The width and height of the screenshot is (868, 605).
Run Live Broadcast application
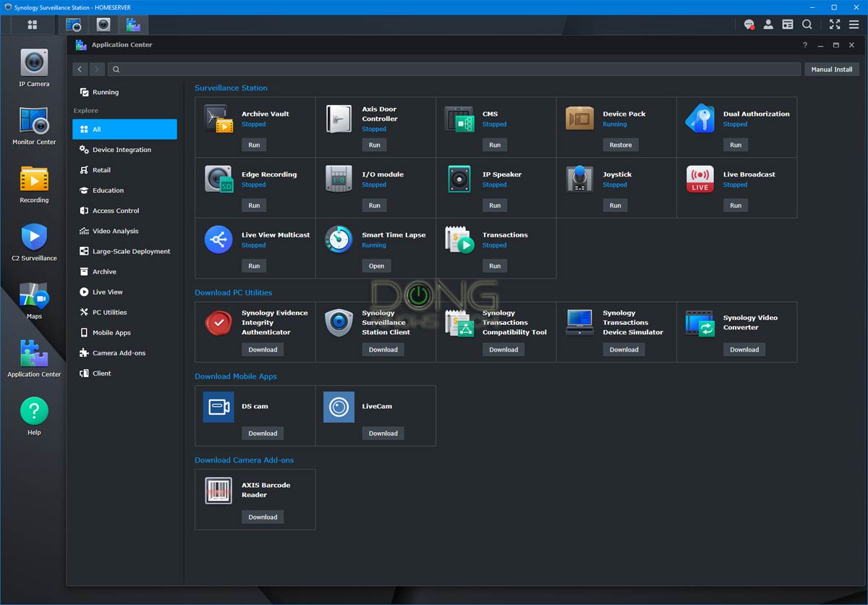click(x=736, y=206)
